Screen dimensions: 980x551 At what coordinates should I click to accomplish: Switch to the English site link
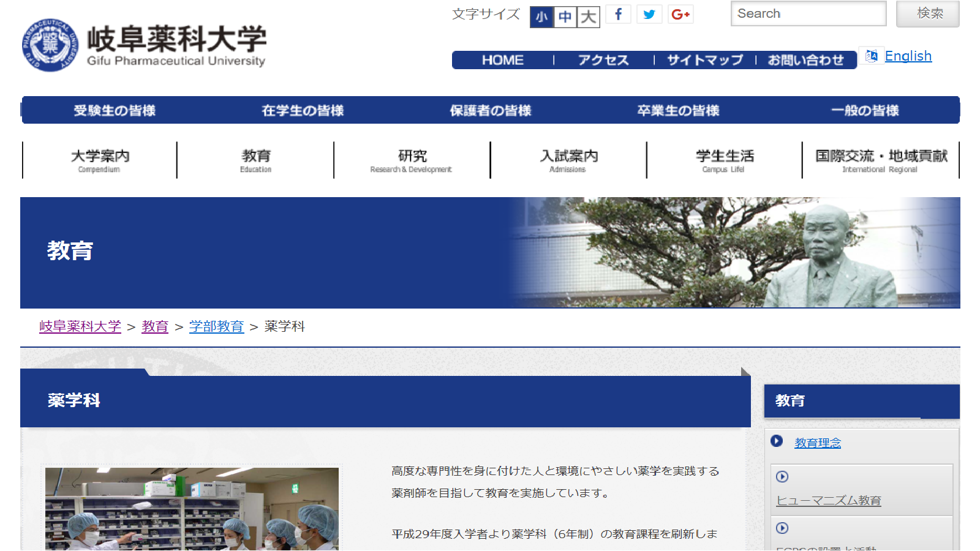[908, 56]
